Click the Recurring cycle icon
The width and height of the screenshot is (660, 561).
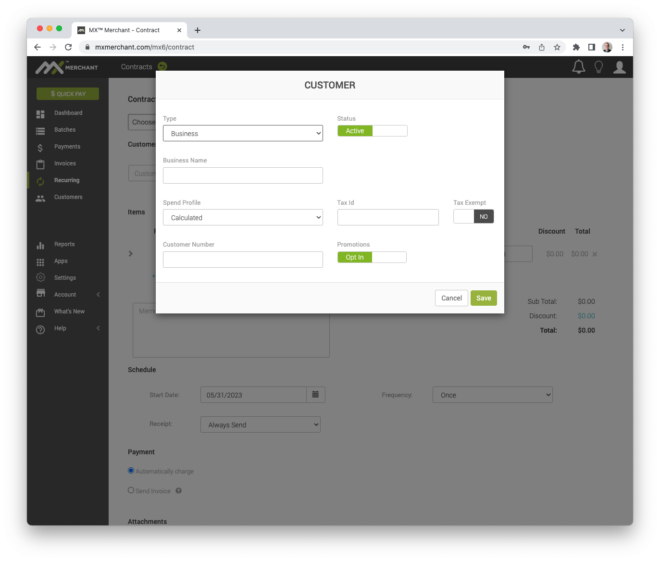[40, 181]
